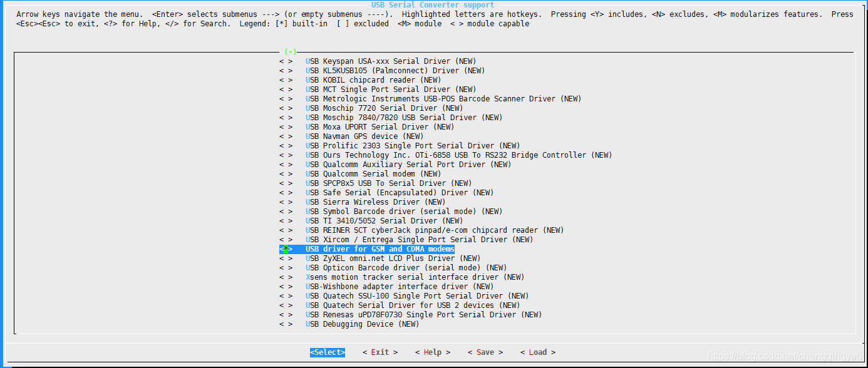
Task: Toggle USB KOBIL chipcard reader module state
Action: (286, 80)
